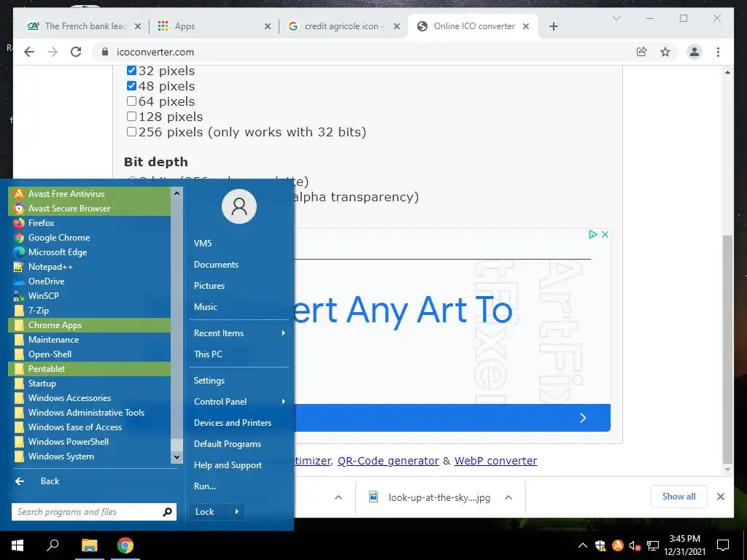Click the magnifier icon in the Start search box
The image size is (747, 560).
tap(167, 512)
